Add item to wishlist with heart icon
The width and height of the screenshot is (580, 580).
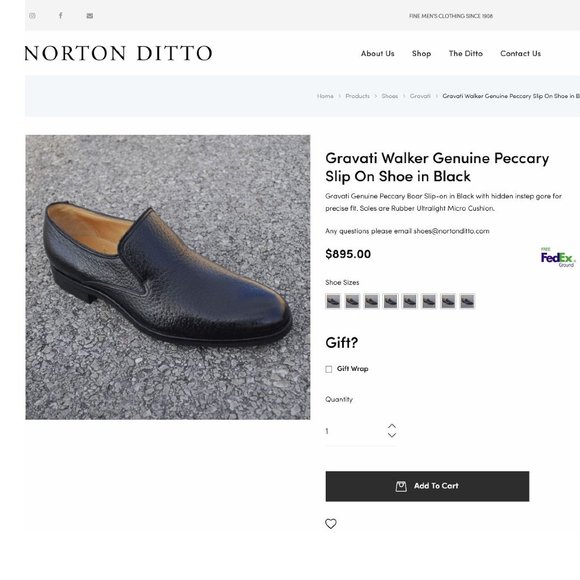pos(331,523)
